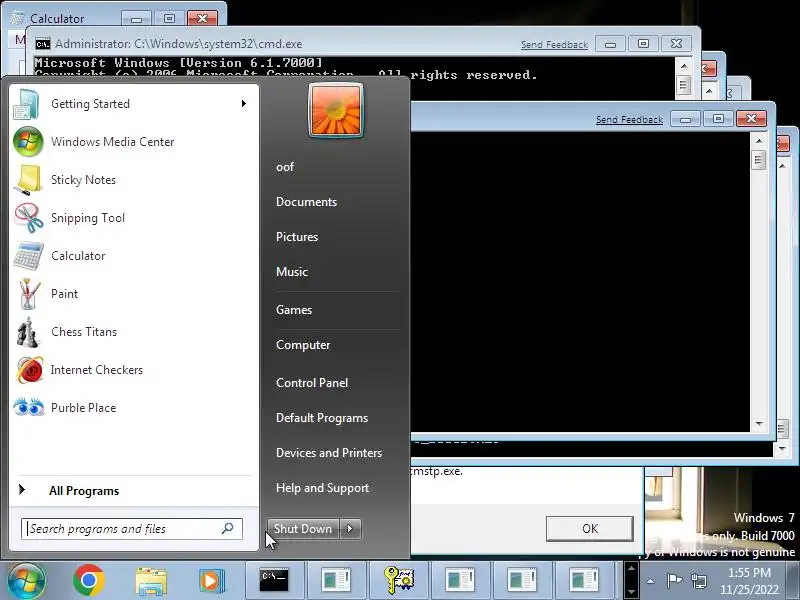Viewport: 800px width, 600px height.
Task: Open Help and Support entry
Action: [x=322, y=488]
